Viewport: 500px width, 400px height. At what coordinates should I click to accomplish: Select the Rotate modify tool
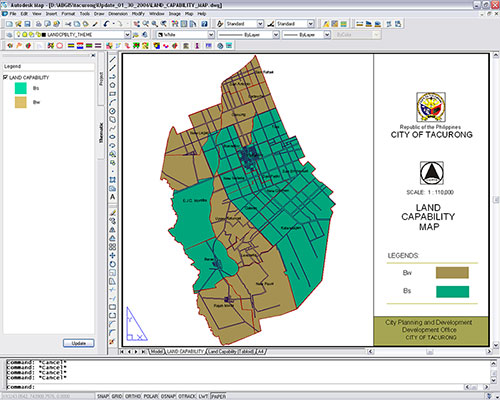[113, 264]
